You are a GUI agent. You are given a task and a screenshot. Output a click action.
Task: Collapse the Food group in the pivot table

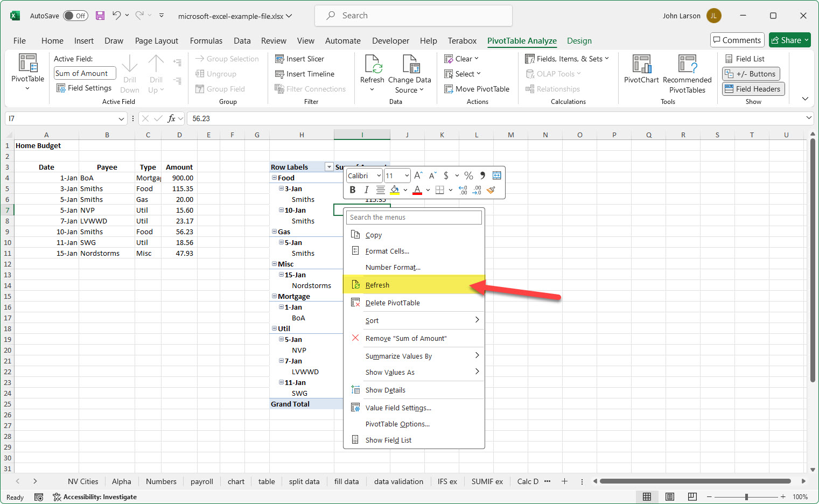275,177
